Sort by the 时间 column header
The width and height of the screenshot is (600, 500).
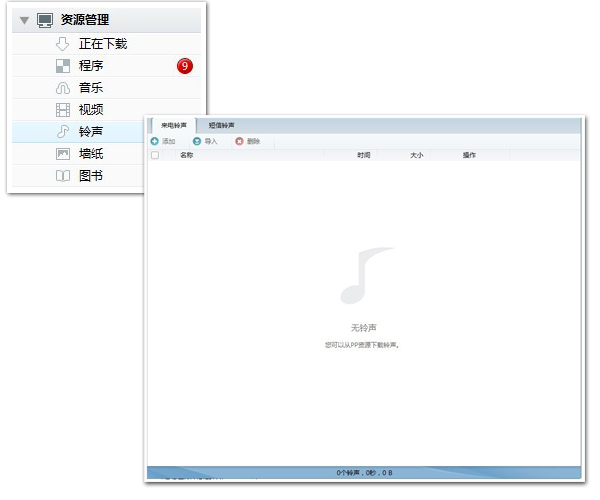pos(364,155)
